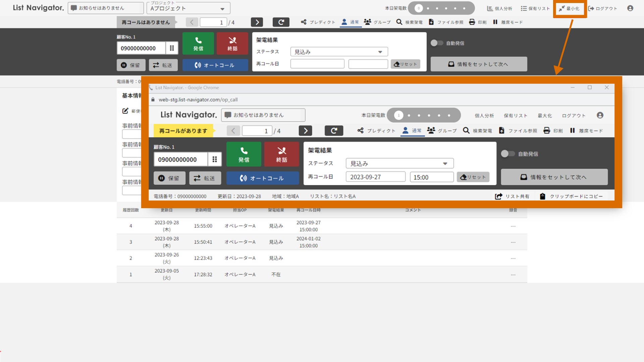The height and width of the screenshot is (362, 644).
Task: Click the クリップボードにコピー clipboard icon
Action: tap(542, 196)
